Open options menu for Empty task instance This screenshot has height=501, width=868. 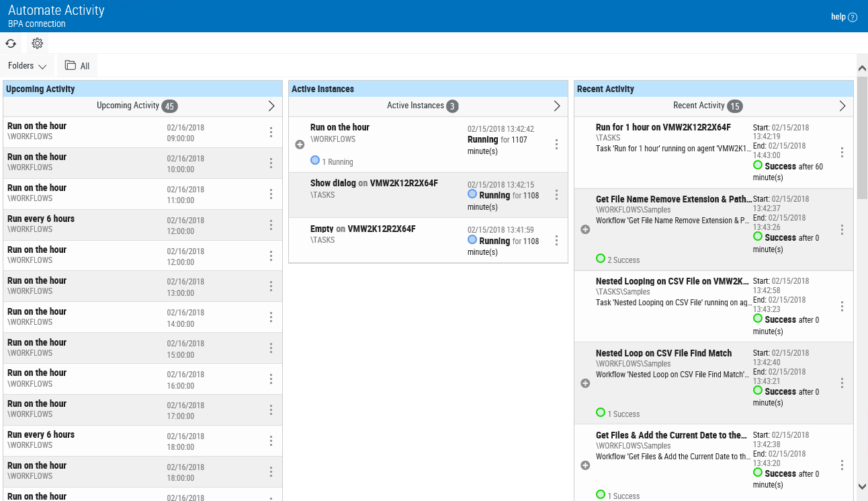coord(556,240)
